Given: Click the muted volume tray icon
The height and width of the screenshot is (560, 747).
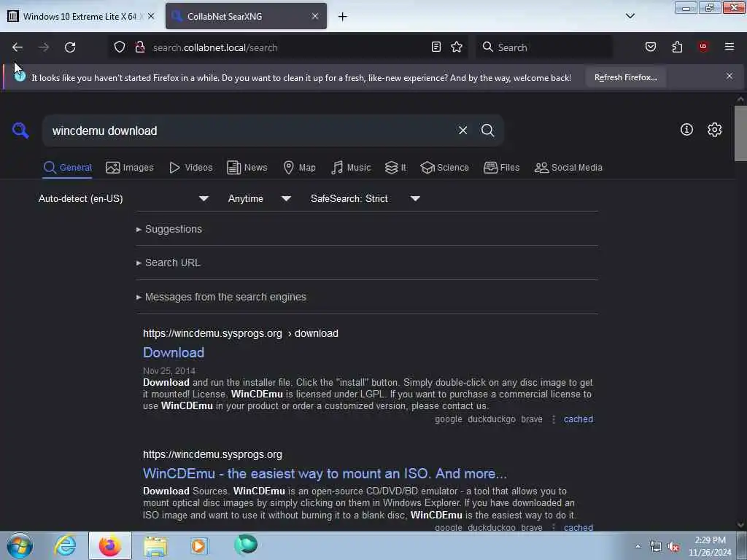Looking at the screenshot, I should 673,547.
